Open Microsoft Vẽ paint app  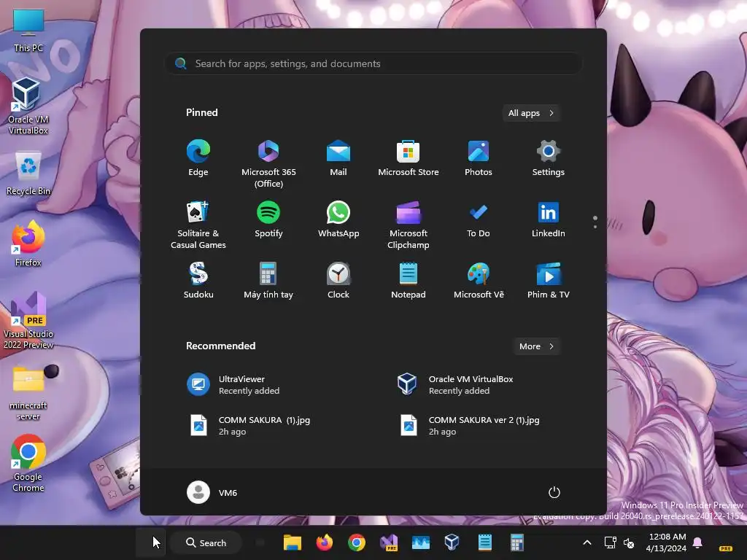coord(479,281)
